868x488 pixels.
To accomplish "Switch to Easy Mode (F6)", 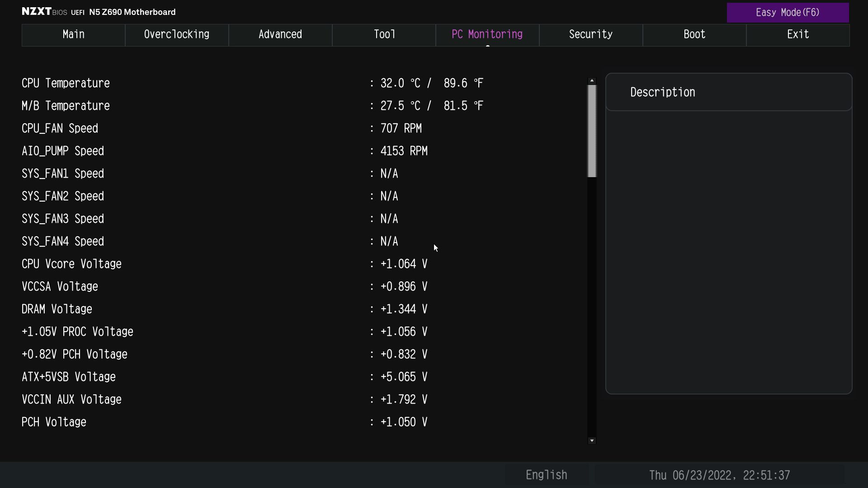I will (x=788, y=13).
